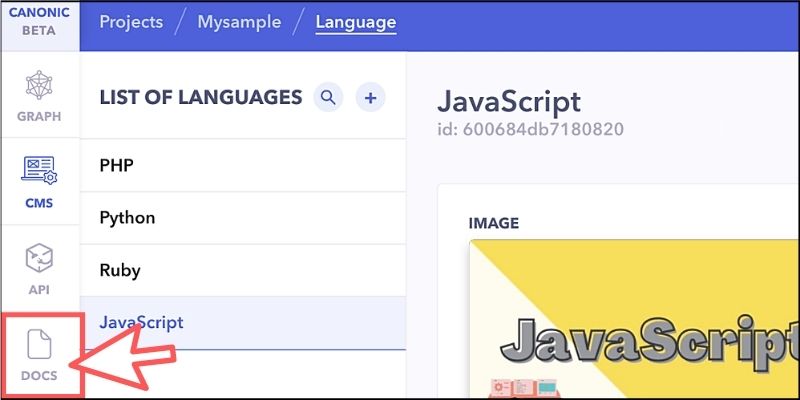The height and width of the screenshot is (400, 800).
Task: Click the id 600684db7180820 text
Action: pyautogui.click(x=531, y=129)
